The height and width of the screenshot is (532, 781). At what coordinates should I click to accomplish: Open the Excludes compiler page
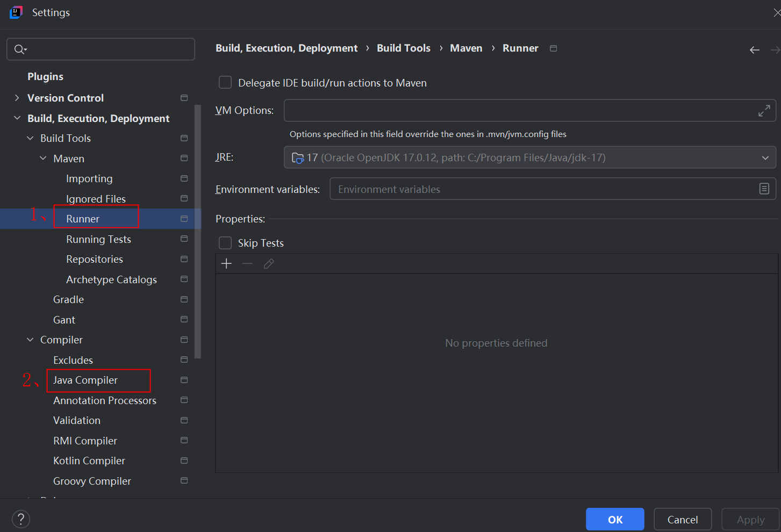(x=73, y=360)
